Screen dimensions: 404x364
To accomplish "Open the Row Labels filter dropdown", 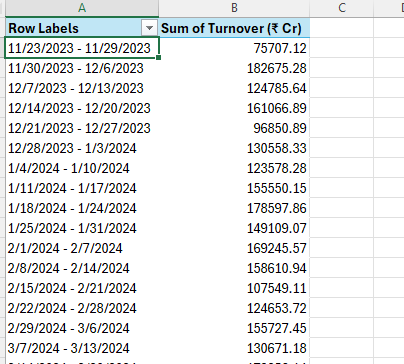I will click(149, 28).
